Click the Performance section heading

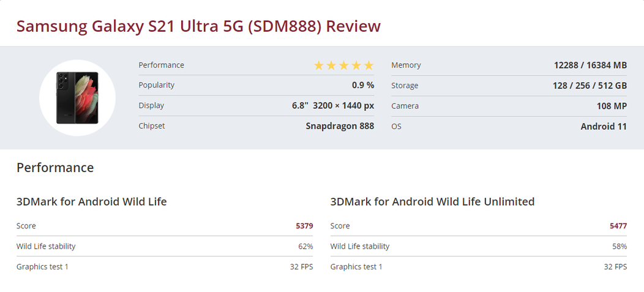[55, 168]
